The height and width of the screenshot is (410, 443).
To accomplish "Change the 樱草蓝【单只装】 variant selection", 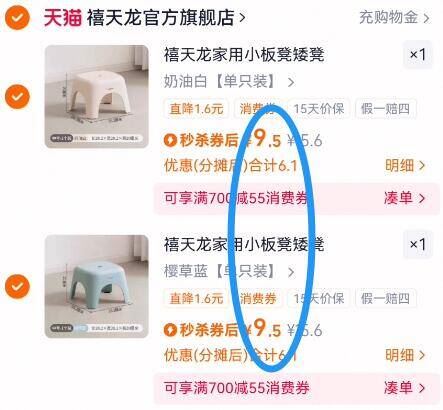I will pos(229,271).
